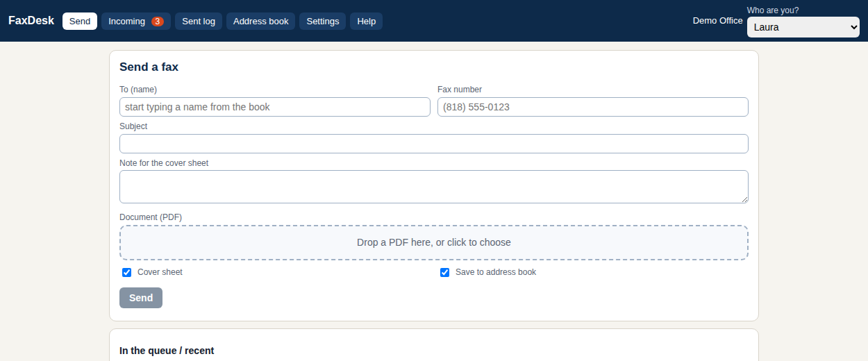868x361 pixels.
Task: Click the PDF drop zone to choose a file
Action: (x=434, y=242)
